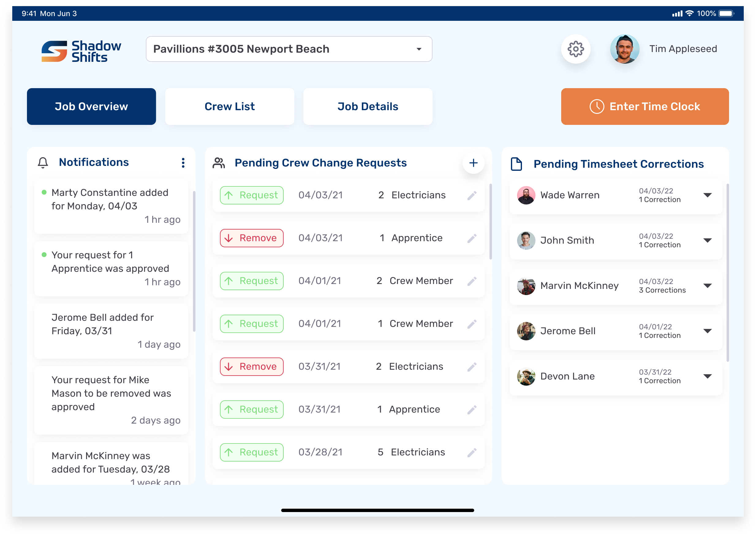
Task: Click the Shadow Shifts logo
Action: click(81, 49)
